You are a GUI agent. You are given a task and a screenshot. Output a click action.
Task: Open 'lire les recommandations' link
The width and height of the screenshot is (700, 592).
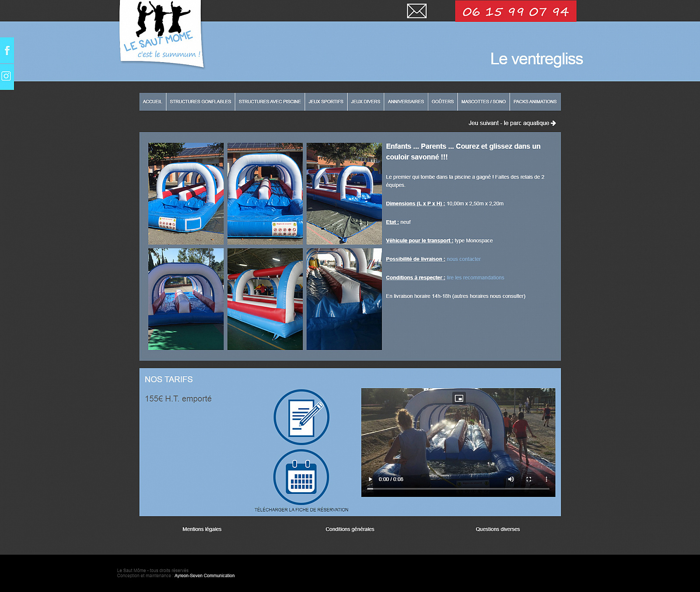(475, 277)
